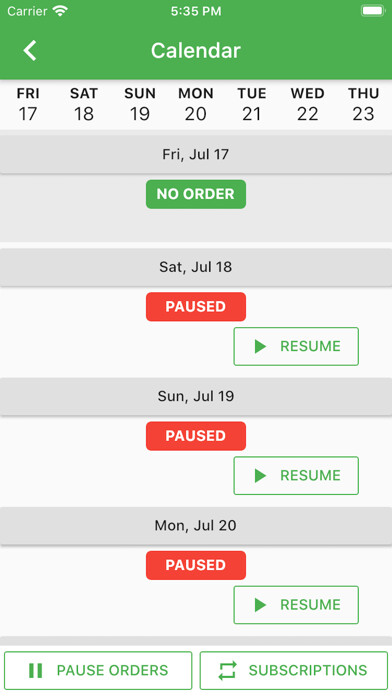Tap the pause icon in Pause Orders
The height and width of the screenshot is (696, 392).
(36, 670)
